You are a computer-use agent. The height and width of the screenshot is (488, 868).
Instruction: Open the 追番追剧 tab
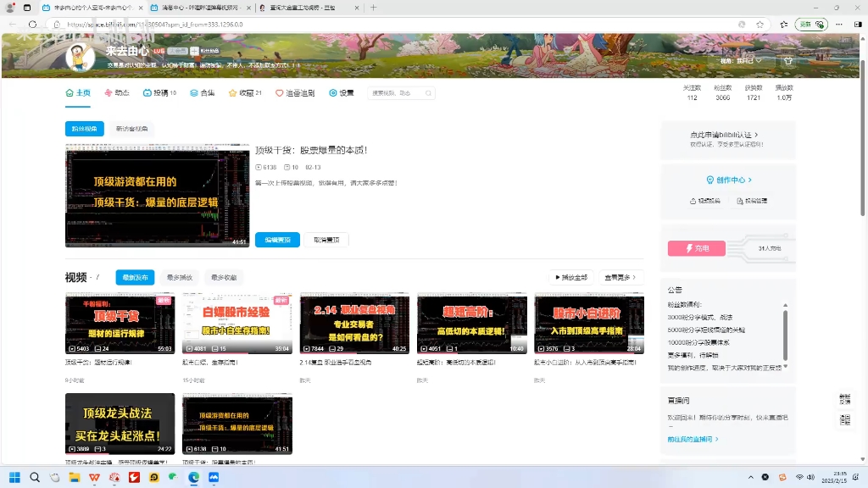pyautogui.click(x=295, y=93)
